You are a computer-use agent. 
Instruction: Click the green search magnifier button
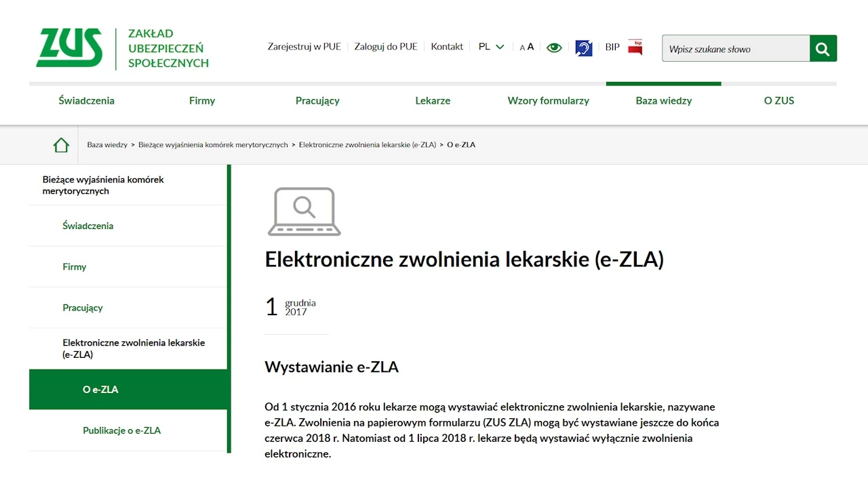point(823,49)
